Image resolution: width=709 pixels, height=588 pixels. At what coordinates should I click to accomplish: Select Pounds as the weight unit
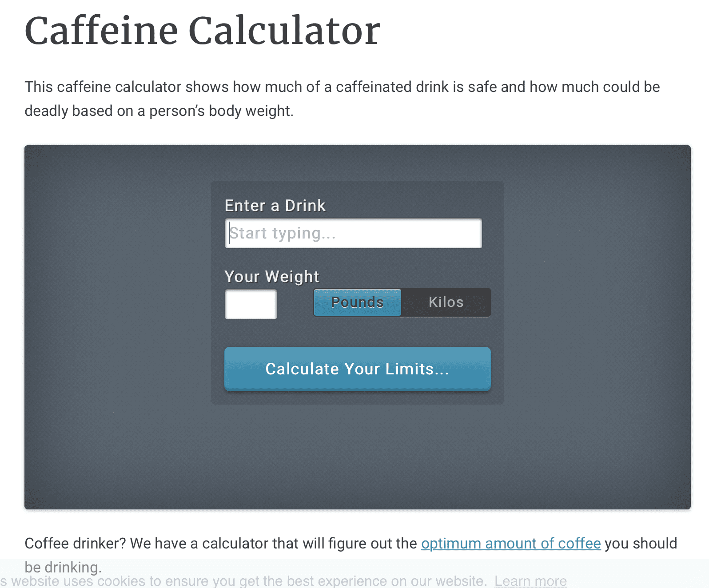[x=357, y=302]
